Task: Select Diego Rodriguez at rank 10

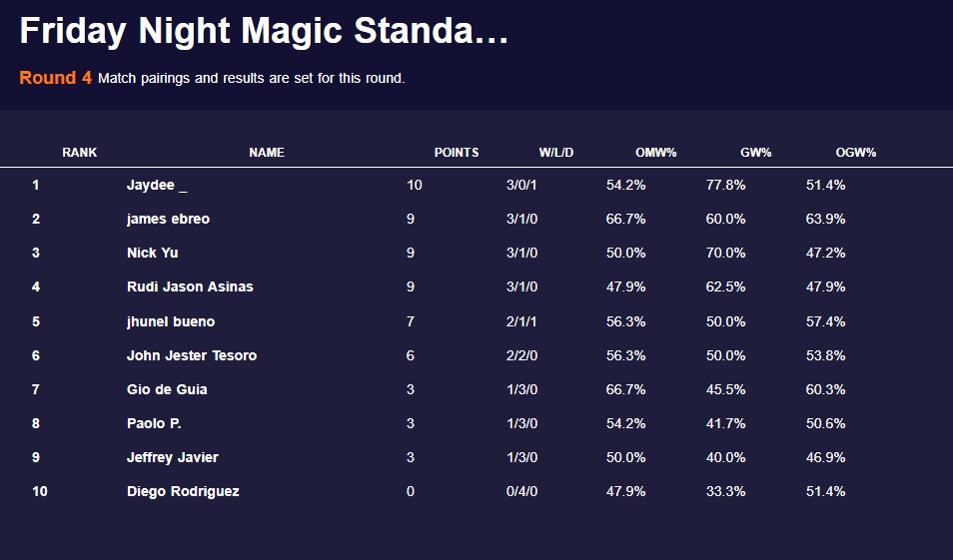Action: (x=183, y=491)
